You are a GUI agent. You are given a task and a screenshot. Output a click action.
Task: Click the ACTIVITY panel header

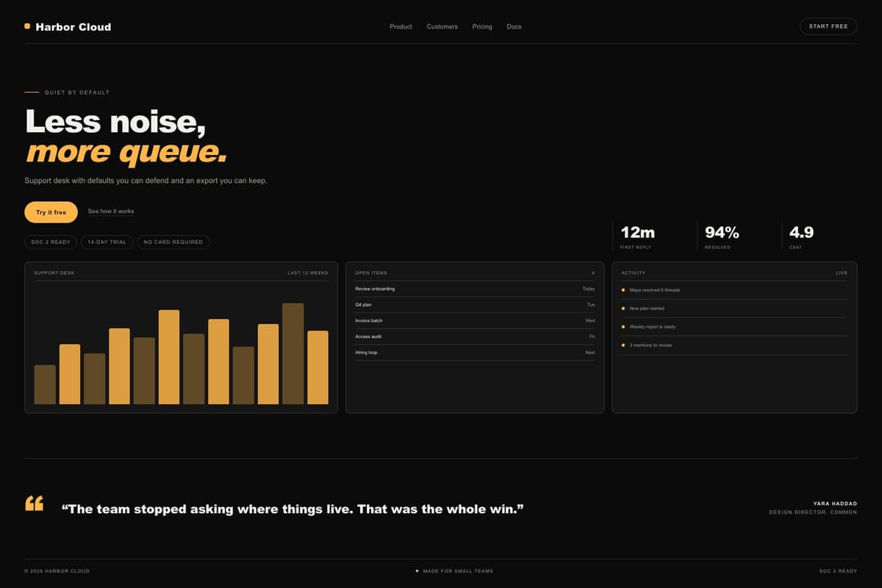pos(634,273)
